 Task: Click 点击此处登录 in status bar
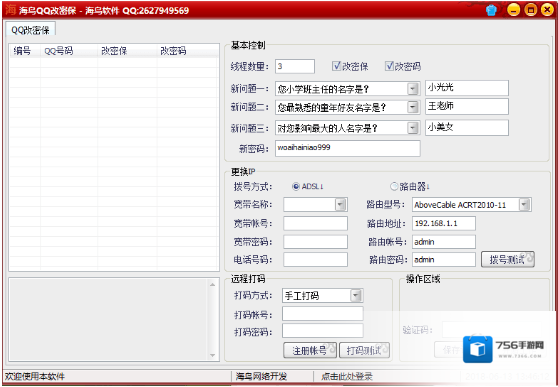[x=347, y=376]
